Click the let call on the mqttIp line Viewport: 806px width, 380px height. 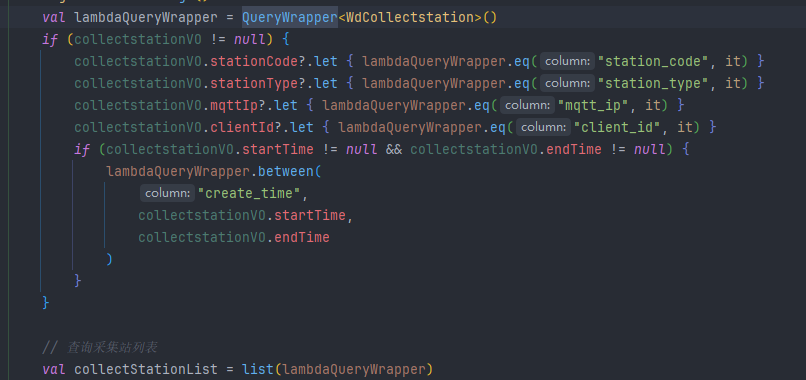[285, 105]
